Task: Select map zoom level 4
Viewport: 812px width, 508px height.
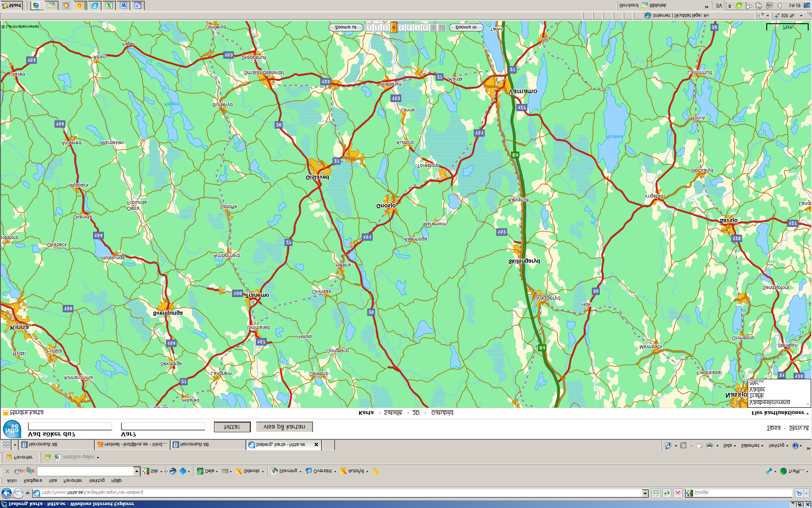Action: coord(393,28)
